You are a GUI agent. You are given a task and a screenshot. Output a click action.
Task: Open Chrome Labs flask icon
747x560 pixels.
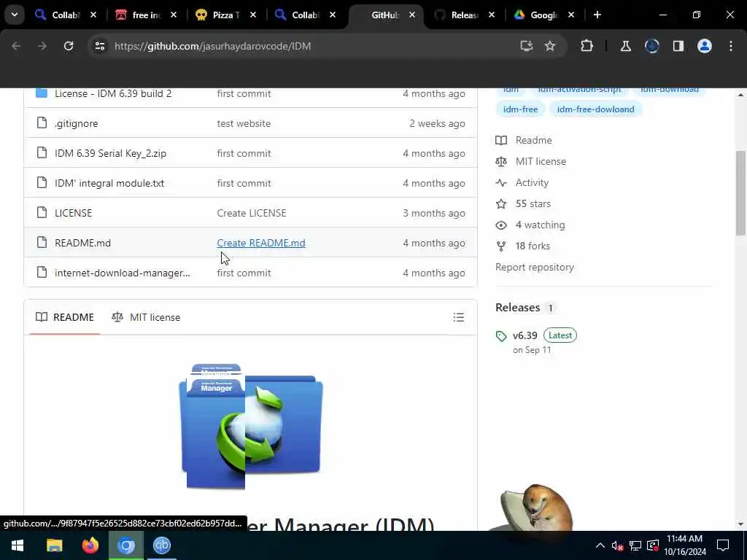coord(625,46)
